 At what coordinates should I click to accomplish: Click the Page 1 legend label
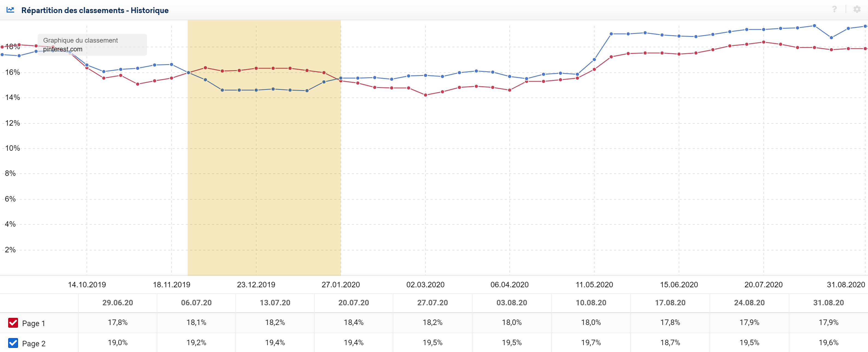[33, 323]
